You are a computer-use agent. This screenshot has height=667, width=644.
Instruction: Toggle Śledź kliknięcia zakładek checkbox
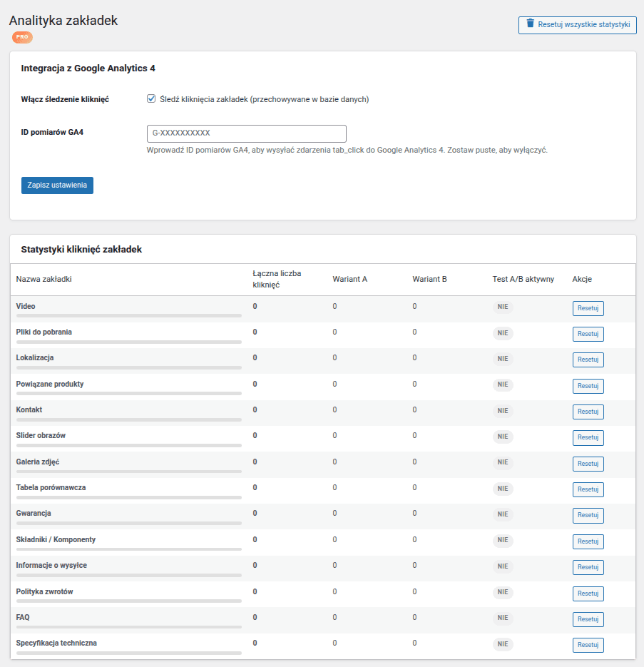[x=151, y=98]
